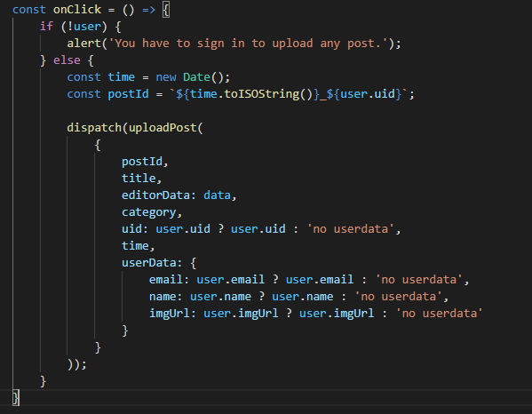Screen dimensions: 532x414
Task: Click the new keyword before Date
Action: tap(166, 77)
